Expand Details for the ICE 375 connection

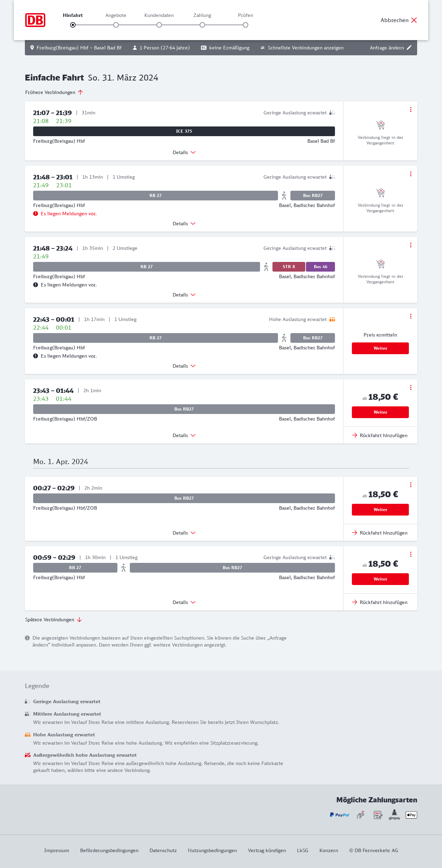(x=184, y=152)
